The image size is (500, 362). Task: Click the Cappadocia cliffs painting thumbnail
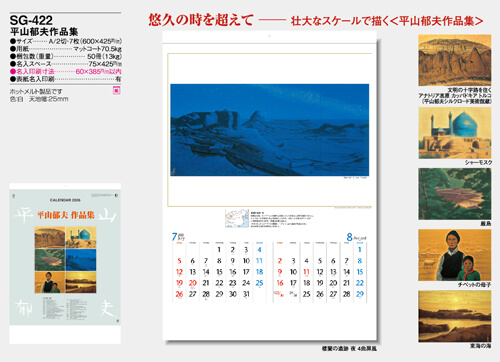[x=455, y=60]
